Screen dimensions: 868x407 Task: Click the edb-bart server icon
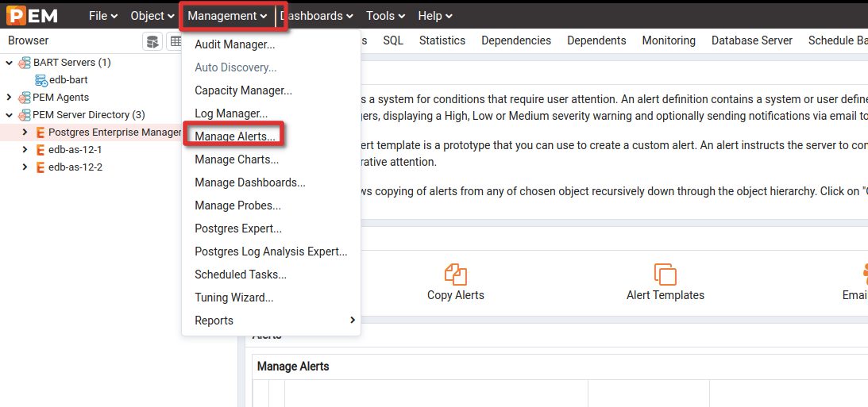(x=41, y=80)
